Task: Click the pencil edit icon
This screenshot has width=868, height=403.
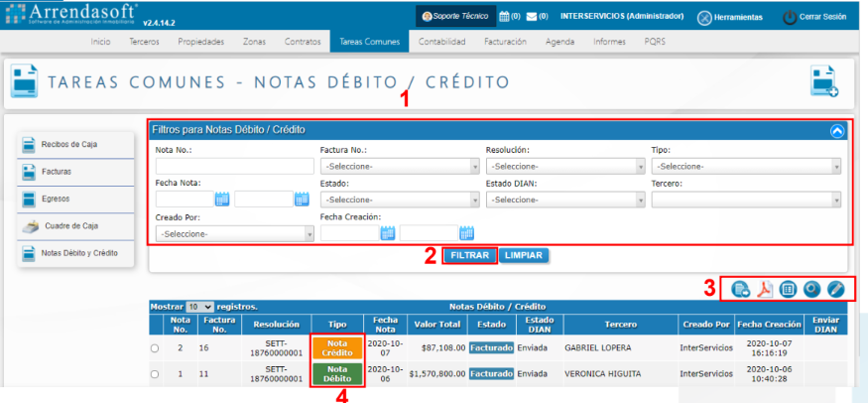Action: [835, 290]
